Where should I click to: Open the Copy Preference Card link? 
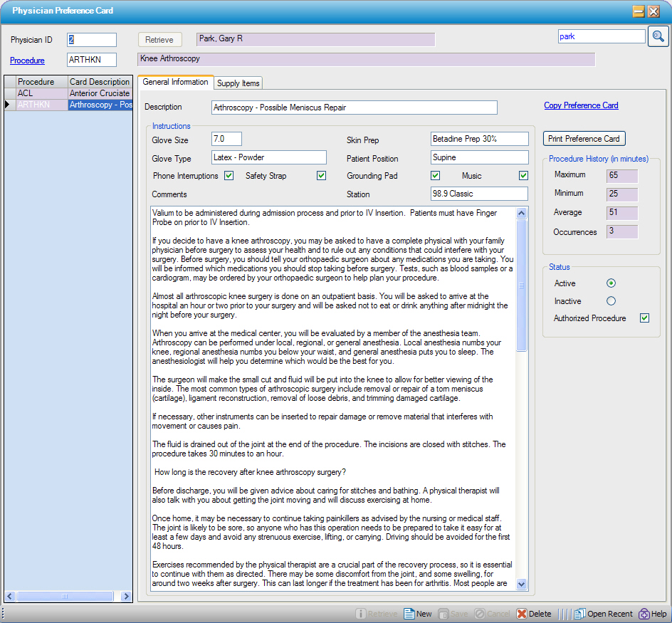pos(581,105)
